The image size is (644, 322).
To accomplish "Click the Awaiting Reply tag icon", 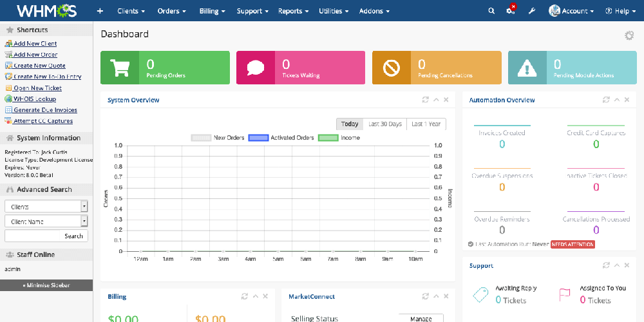I will [x=480, y=294].
